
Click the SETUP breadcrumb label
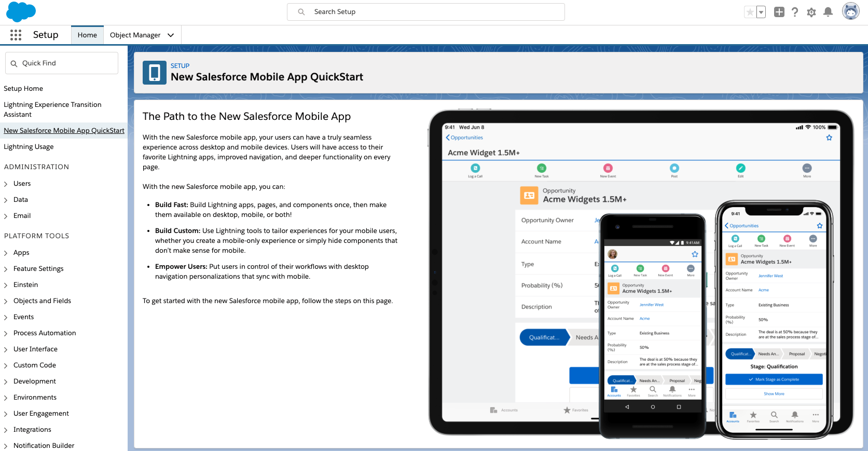pyautogui.click(x=180, y=66)
